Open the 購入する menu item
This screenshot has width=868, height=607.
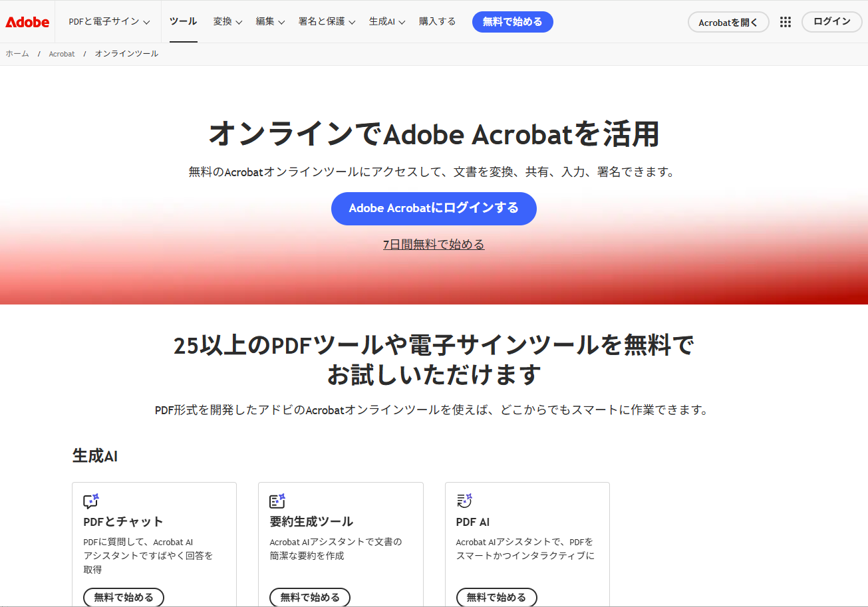437,21
